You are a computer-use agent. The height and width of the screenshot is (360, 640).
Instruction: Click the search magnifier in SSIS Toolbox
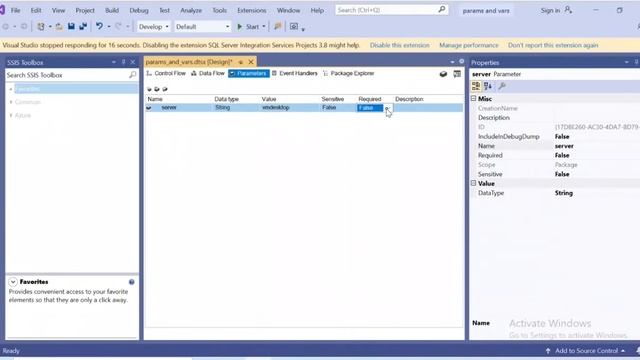(x=133, y=75)
